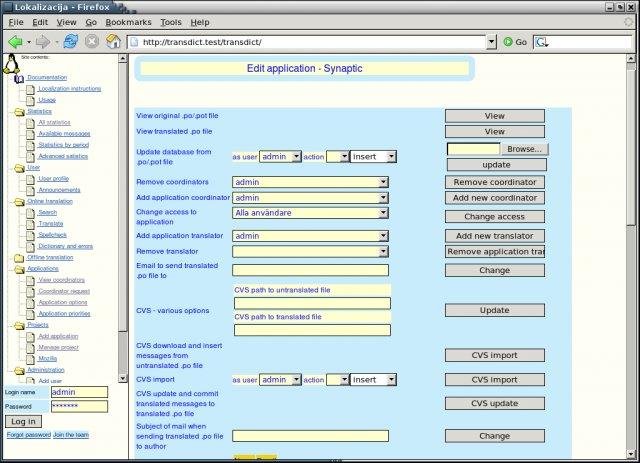Click the Reload page icon

point(70,42)
